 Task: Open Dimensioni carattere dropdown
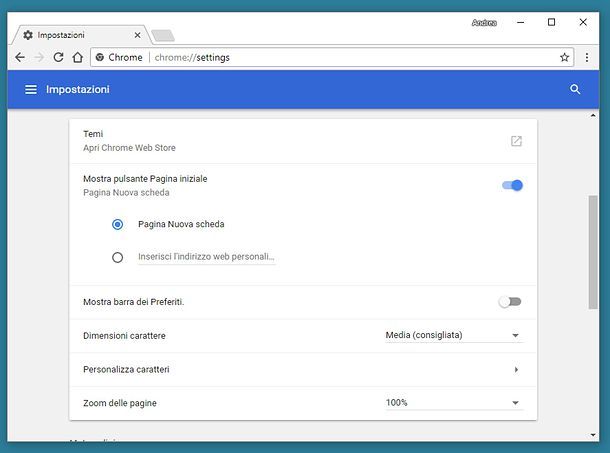(454, 335)
